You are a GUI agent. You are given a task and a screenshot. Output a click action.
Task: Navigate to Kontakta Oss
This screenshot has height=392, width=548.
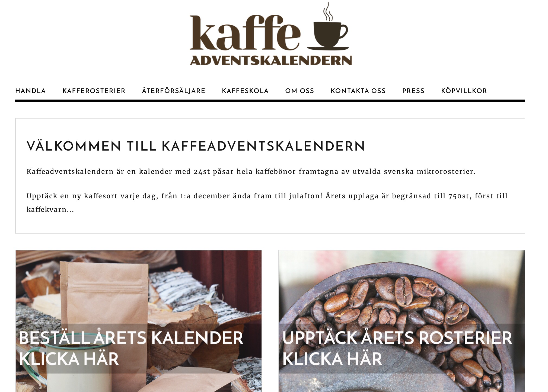pos(358,91)
